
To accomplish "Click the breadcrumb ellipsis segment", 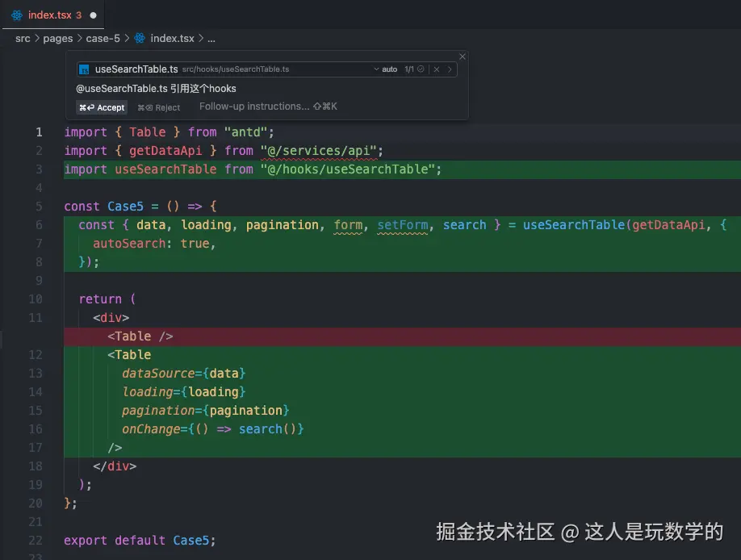I will (x=211, y=39).
